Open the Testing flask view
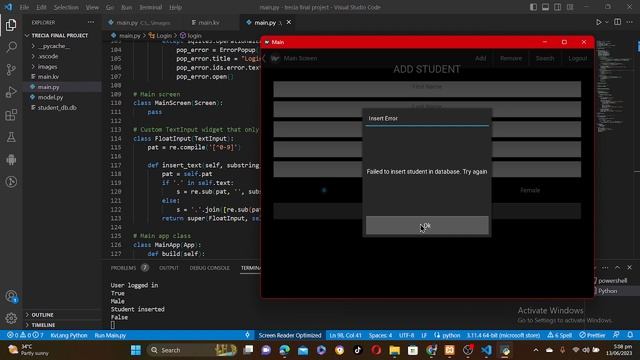Image resolution: width=640 pixels, height=360 pixels. 11,137
